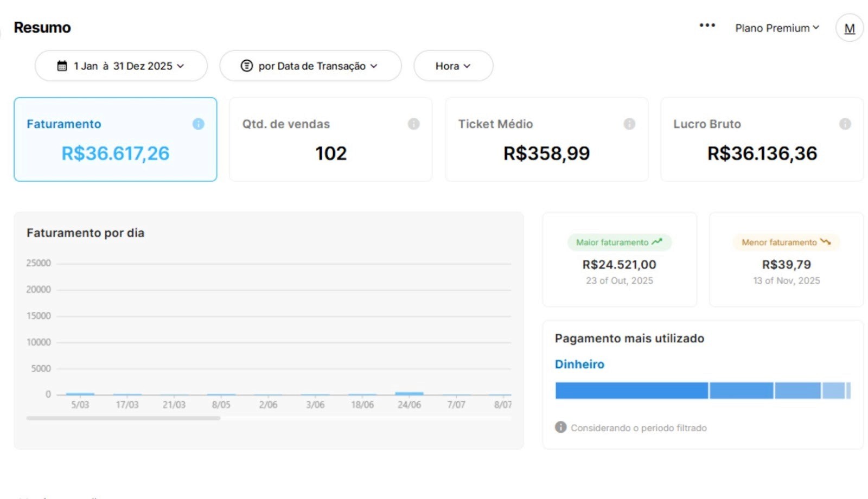Click the info icon near Considerando o período filtrado
The image size is (868, 499).
point(559,427)
